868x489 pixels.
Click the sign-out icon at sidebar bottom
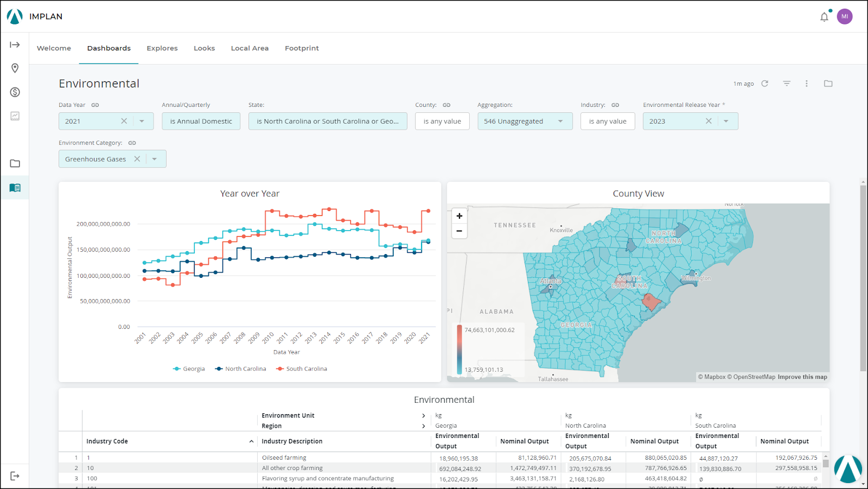pos(15,475)
